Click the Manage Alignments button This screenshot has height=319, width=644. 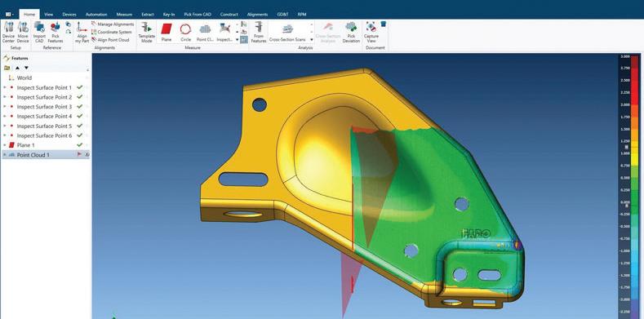[x=113, y=24]
